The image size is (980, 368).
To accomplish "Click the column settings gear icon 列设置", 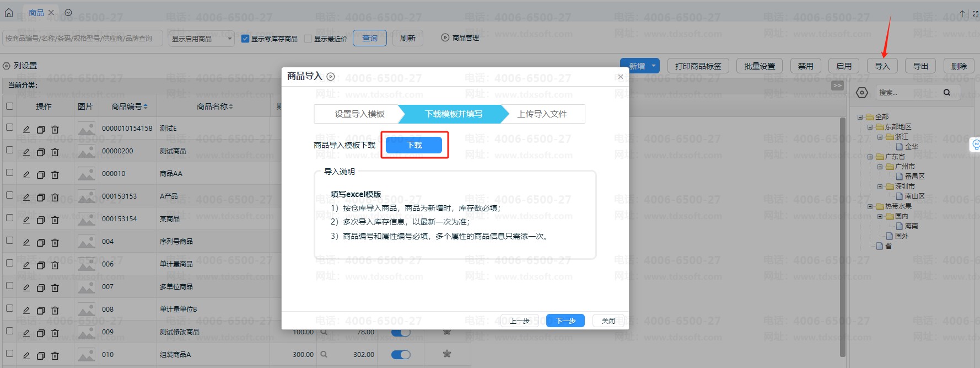I will click(x=7, y=66).
